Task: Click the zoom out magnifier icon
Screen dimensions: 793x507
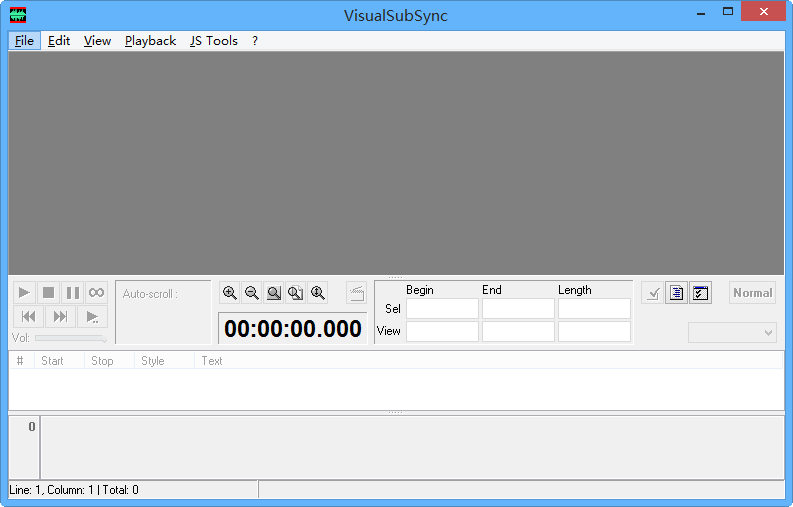Action: click(x=252, y=293)
